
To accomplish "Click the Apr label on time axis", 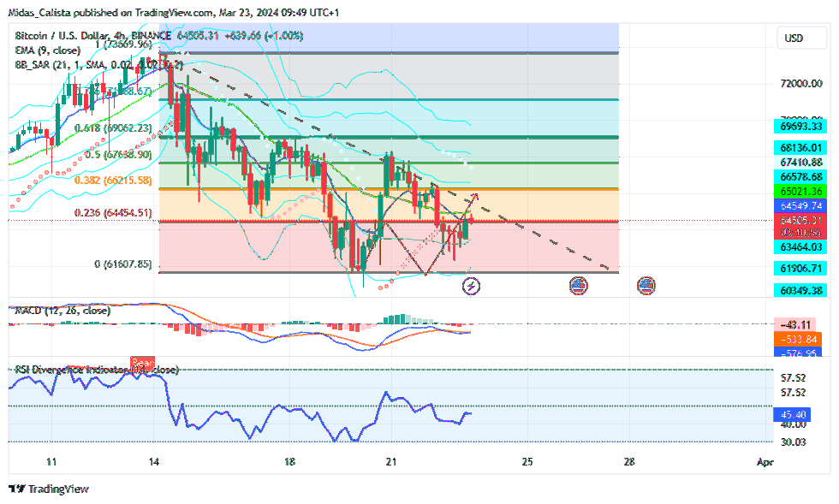I will click(x=765, y=462).
